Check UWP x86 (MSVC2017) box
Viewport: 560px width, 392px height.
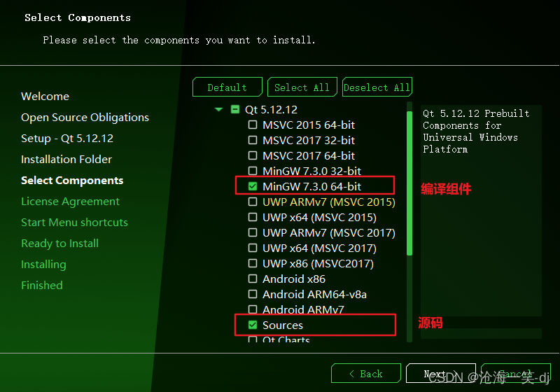click(x=253, y=263)
